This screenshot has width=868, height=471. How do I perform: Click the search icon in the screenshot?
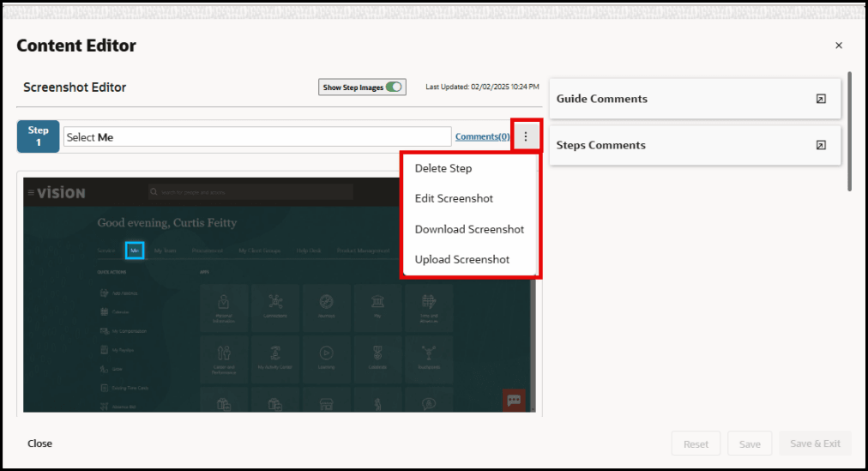click(x=154, y=192)
